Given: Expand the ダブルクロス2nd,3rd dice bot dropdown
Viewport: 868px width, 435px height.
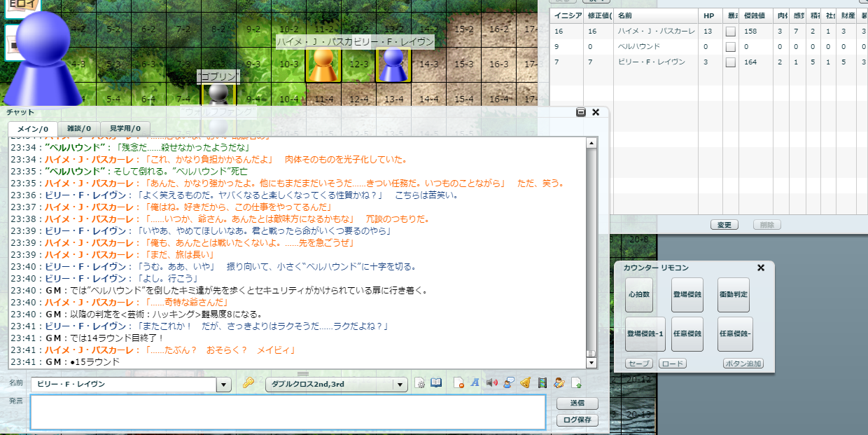Looking at the screenshot, I should 400,385.
